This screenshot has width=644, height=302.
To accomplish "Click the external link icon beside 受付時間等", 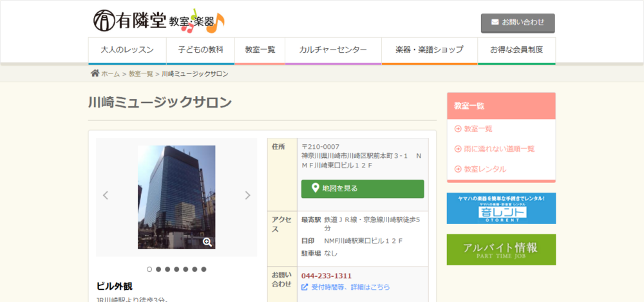I will pos(305,287).
